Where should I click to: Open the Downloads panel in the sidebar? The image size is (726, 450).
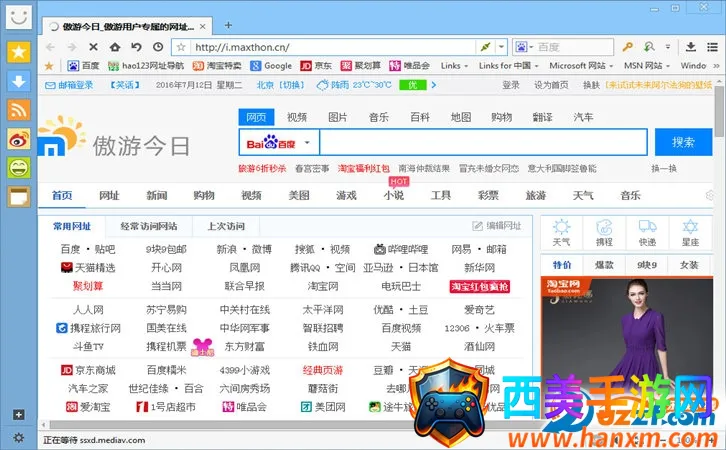18,81
